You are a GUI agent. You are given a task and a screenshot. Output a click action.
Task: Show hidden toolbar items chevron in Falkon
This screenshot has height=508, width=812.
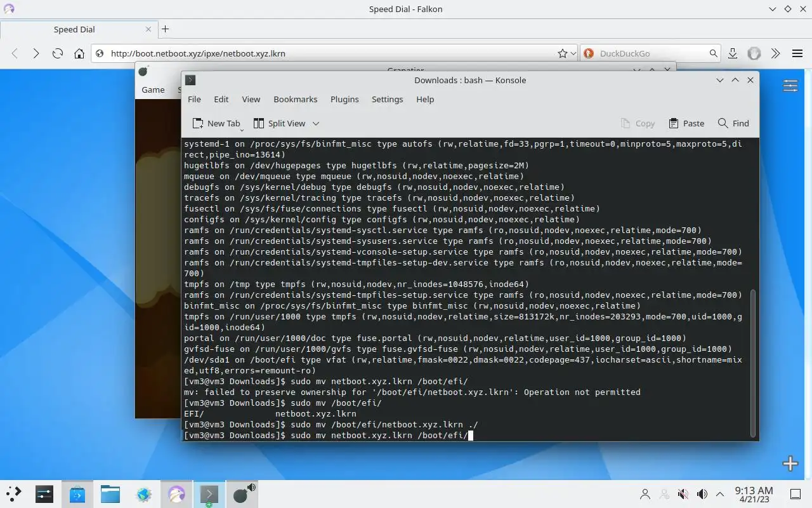[775, 53]
